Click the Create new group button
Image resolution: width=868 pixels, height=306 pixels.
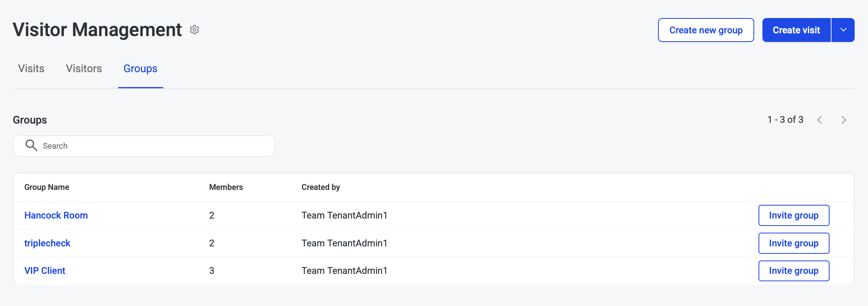[x=706, y=30]
